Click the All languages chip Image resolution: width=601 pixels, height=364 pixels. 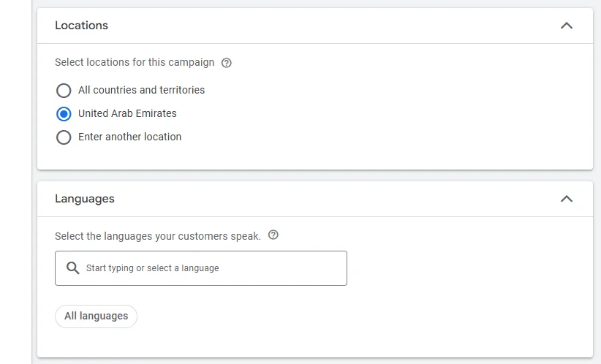(x=96, y=316)
